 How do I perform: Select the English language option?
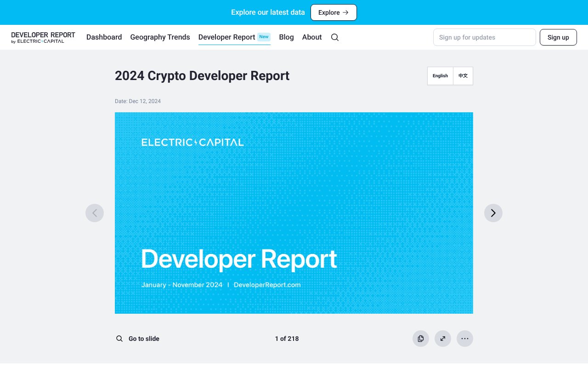click(x=440, y=76)
